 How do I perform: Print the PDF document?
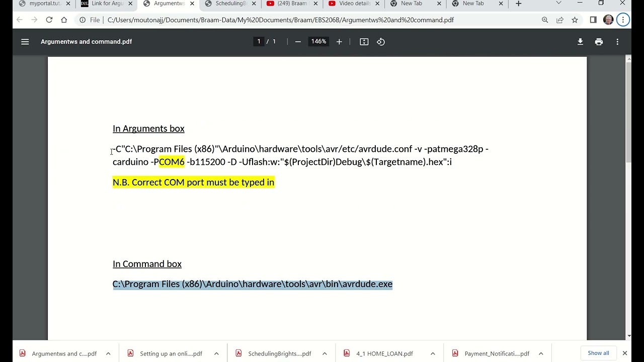[x=599, y=42]
